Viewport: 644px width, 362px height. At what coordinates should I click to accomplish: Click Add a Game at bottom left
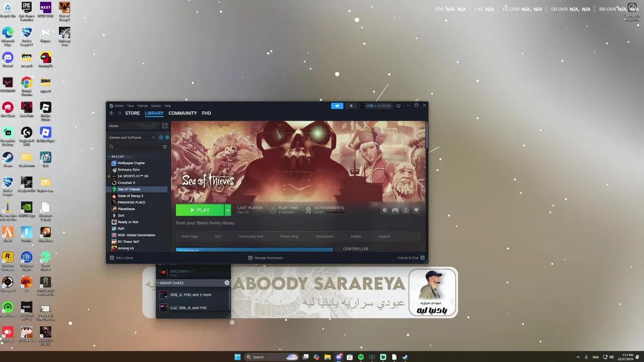pos(122,258)
